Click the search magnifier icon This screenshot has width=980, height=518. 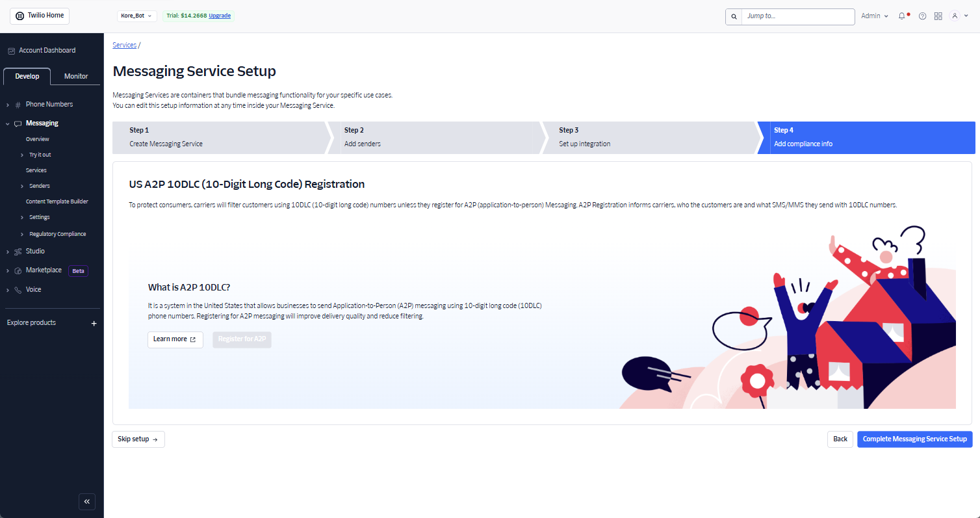[x=734, y=16]
